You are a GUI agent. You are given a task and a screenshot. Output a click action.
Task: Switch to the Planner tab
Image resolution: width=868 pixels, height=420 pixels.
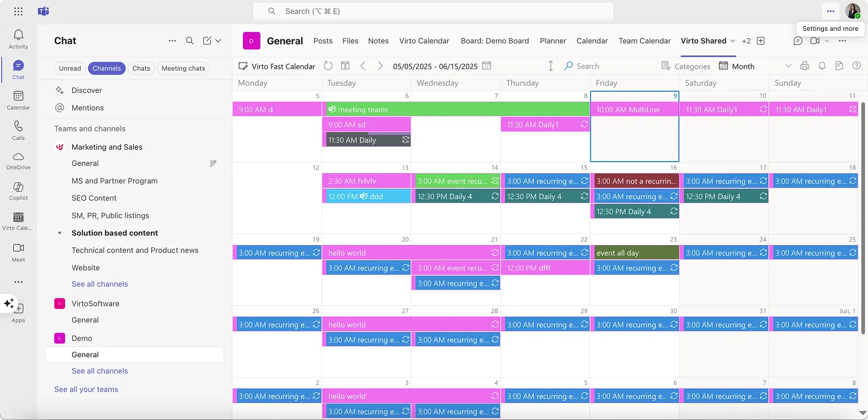click(x=553, y=40)
